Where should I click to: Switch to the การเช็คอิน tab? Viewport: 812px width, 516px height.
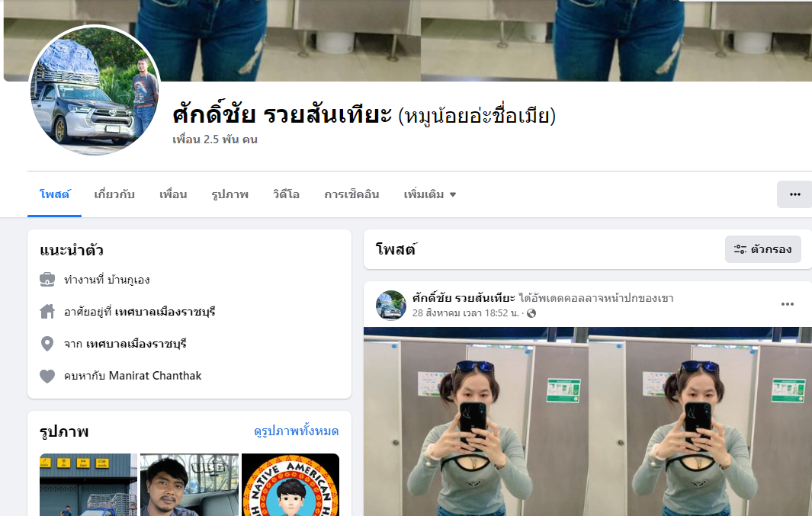(x=351, y=194)
